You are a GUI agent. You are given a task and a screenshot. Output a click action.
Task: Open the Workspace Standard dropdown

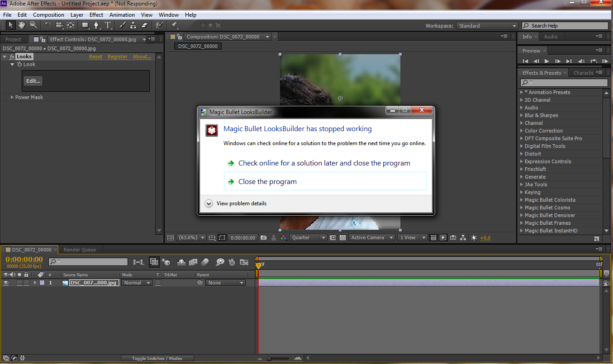[487, 26]
